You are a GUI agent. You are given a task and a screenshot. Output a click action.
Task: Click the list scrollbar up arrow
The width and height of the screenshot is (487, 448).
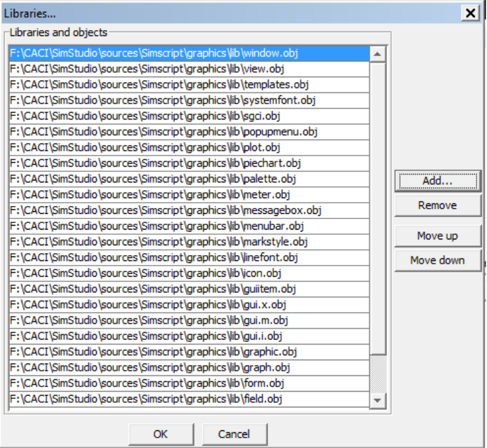point(378,54)
